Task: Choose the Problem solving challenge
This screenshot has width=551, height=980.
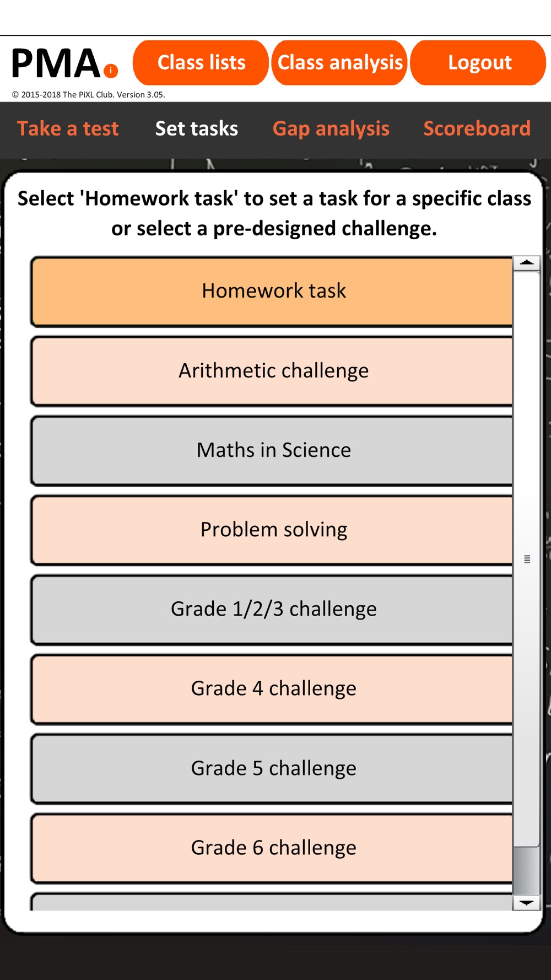Action: [x=272, y=530]
